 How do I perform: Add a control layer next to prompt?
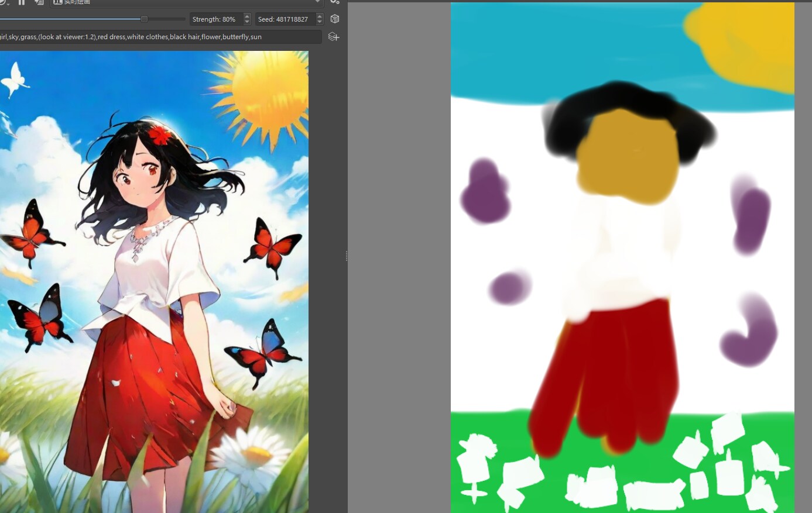tap(334, 37)
